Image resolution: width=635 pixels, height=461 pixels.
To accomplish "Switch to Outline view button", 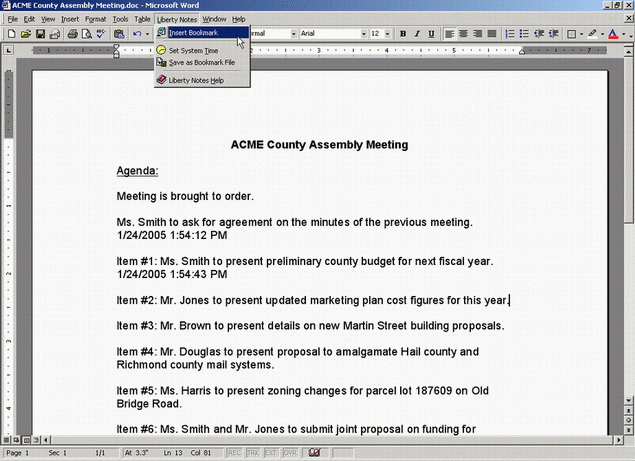I will click(36, 440).
